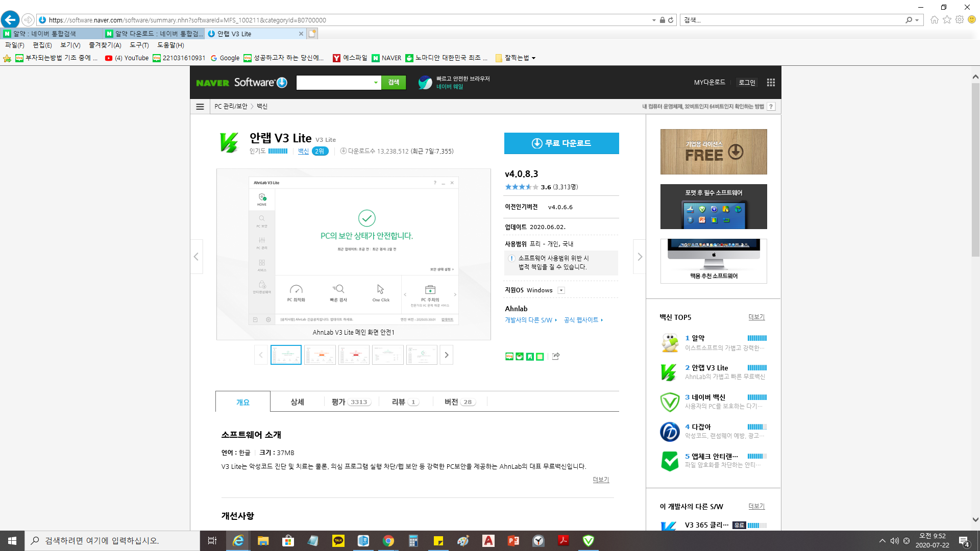Open the YouTube bookmark
The width and height of the screenshot is (980, 551).
[127, 58]
